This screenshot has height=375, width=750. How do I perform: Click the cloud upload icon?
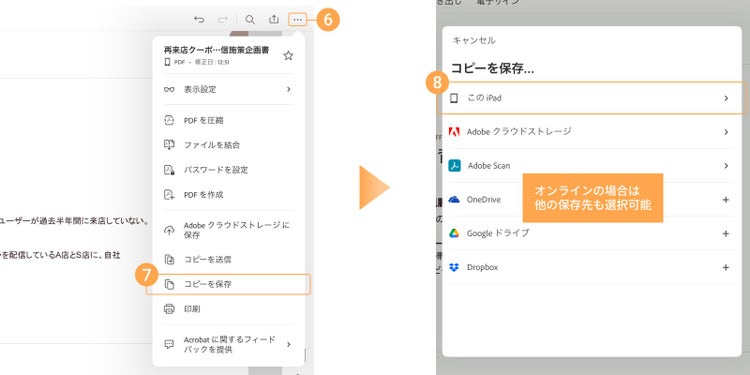(169, 230)
